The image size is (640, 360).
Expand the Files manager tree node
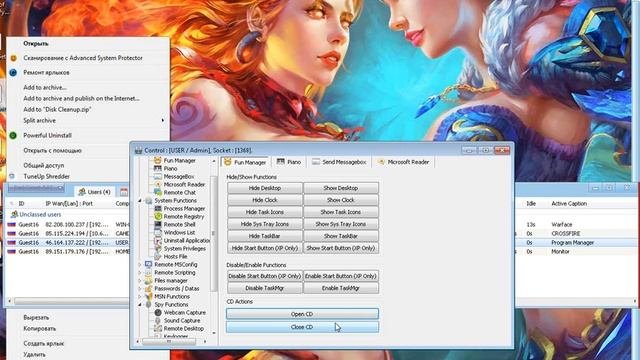point(140,281)
